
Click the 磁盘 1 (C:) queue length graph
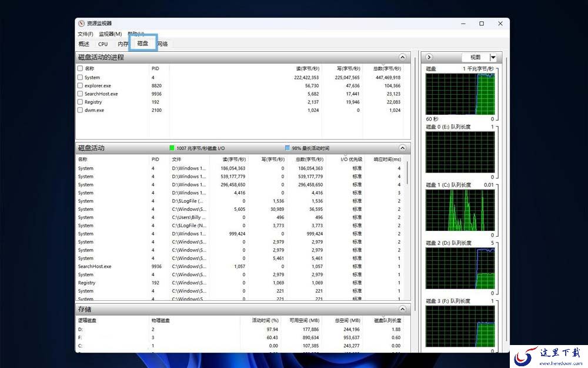(460, 210)
